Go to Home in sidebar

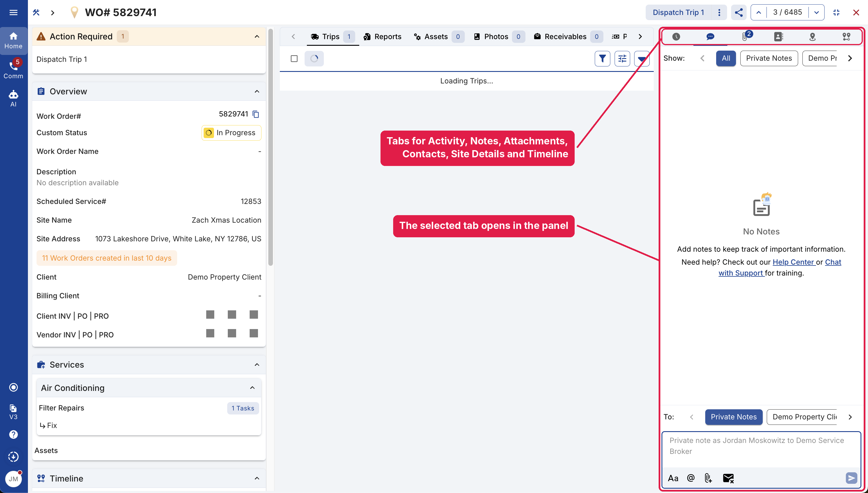coord(14,41)
